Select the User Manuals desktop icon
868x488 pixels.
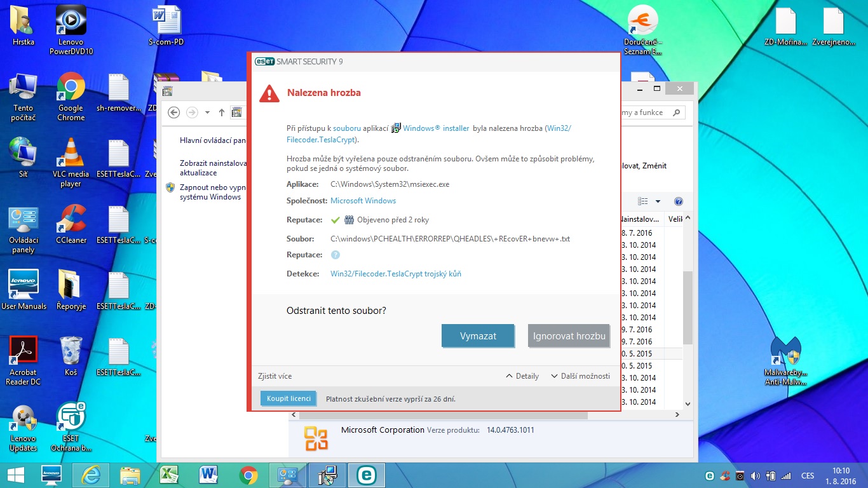pyautogui.click(x=24, y=290)
